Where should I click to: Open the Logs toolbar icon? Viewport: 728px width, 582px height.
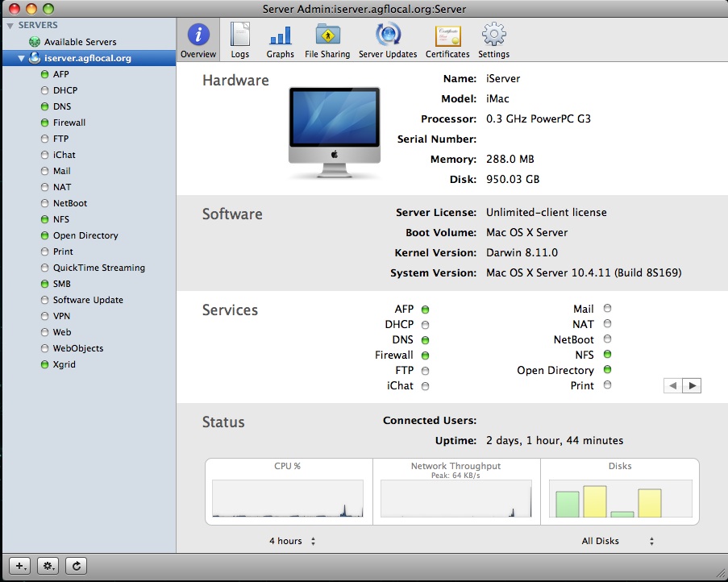[x=240, y=35]
